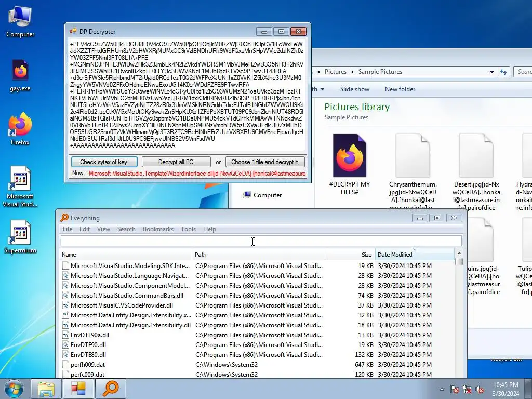Open the View menu in Everything

pyautogui.click(x=103, y=229)
